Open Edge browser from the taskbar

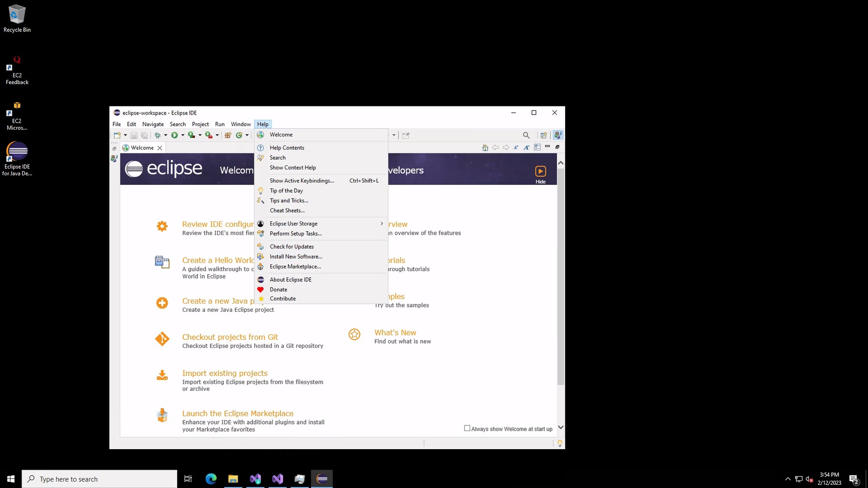(x=211, y=478)
